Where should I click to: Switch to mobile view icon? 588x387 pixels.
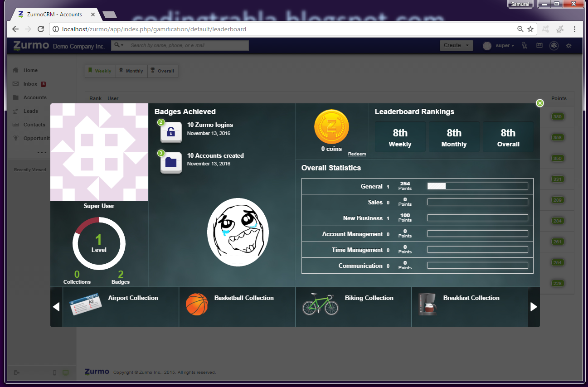pyautogui.click(x=55, y=372)
